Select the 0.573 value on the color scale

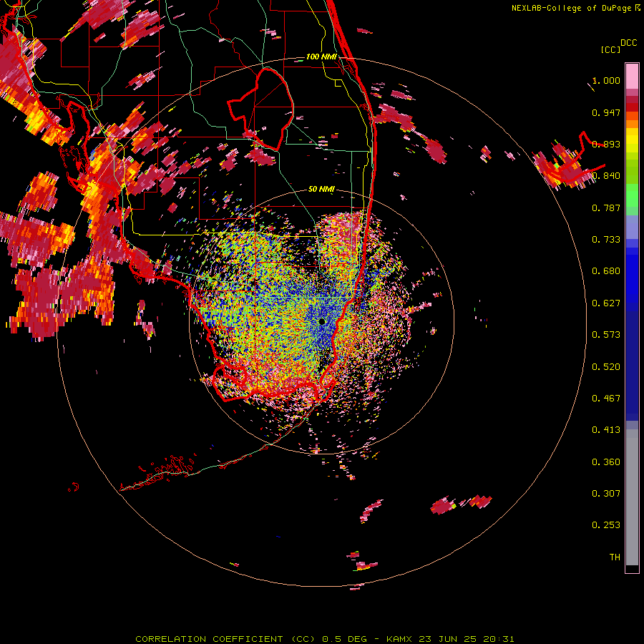click(606, 335)
